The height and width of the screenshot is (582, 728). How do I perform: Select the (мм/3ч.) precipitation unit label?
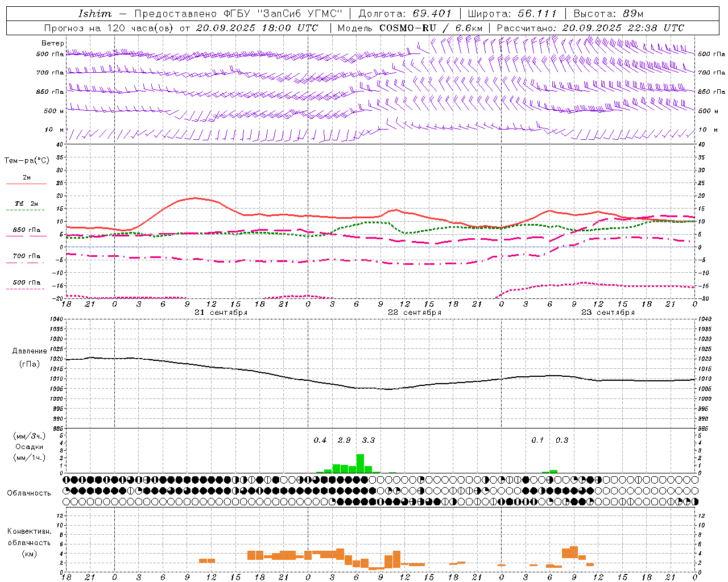click(x=29, y=436)
